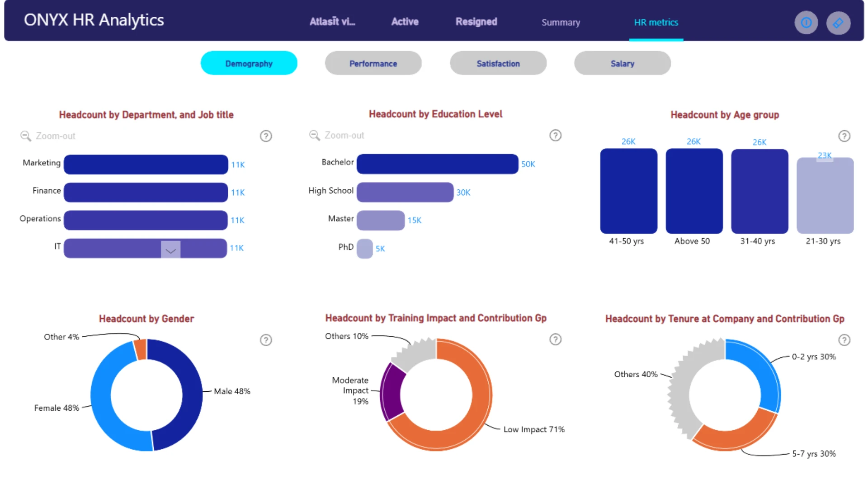Click the eraser clear-filters icon
The image size is (868, 488).
click(x=838, y=23)
